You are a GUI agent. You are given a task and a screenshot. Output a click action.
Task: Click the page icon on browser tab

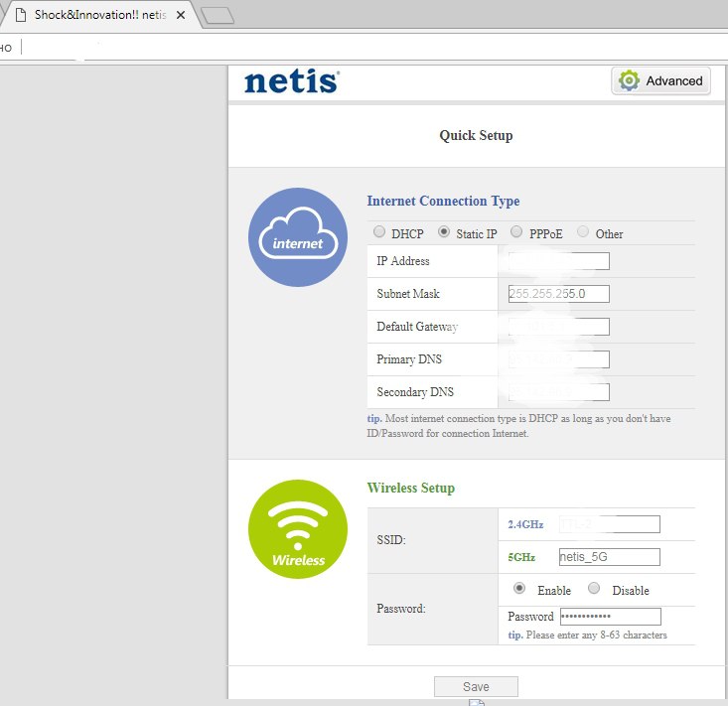[21, 15]
